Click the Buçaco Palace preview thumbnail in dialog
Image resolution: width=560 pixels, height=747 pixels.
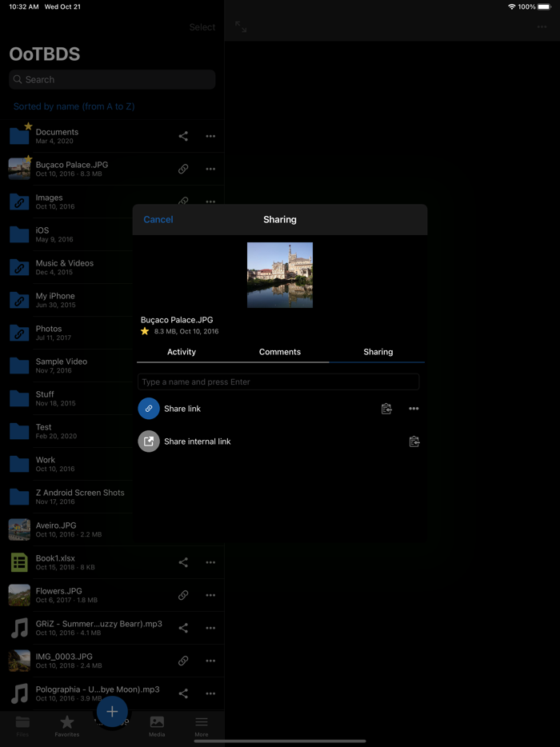[280, 275]
